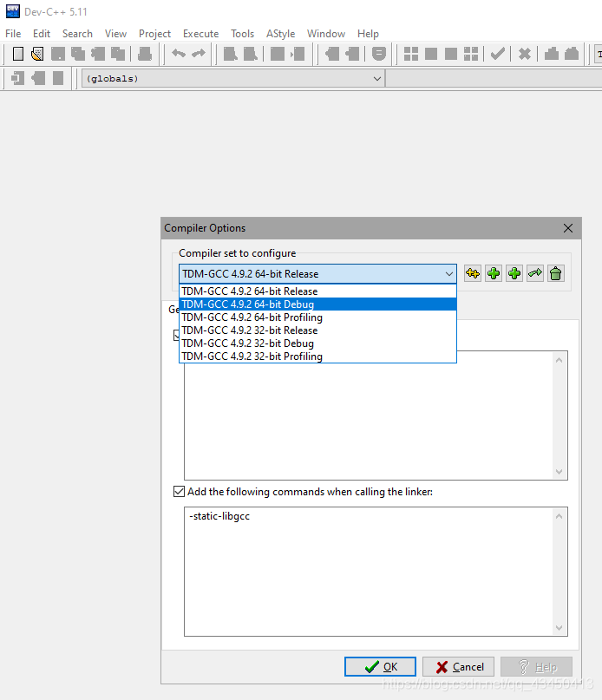Click the Undo arrow in toolbar
Viewport: 602px width, 700px height.
(x=179, y=54)
